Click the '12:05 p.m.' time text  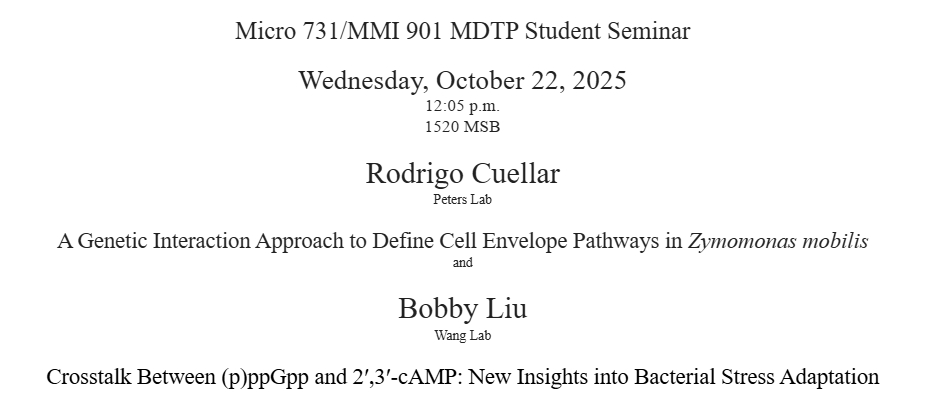coord(462,105)
